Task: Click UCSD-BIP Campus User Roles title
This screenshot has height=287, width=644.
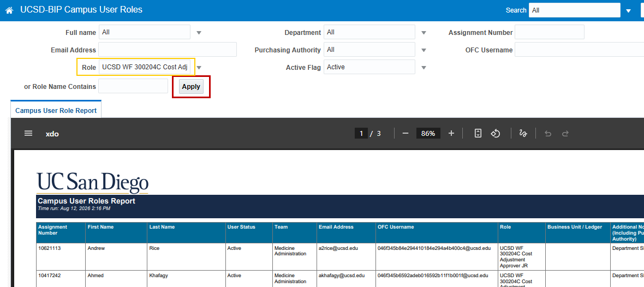Action: click(x=81, y=10)
